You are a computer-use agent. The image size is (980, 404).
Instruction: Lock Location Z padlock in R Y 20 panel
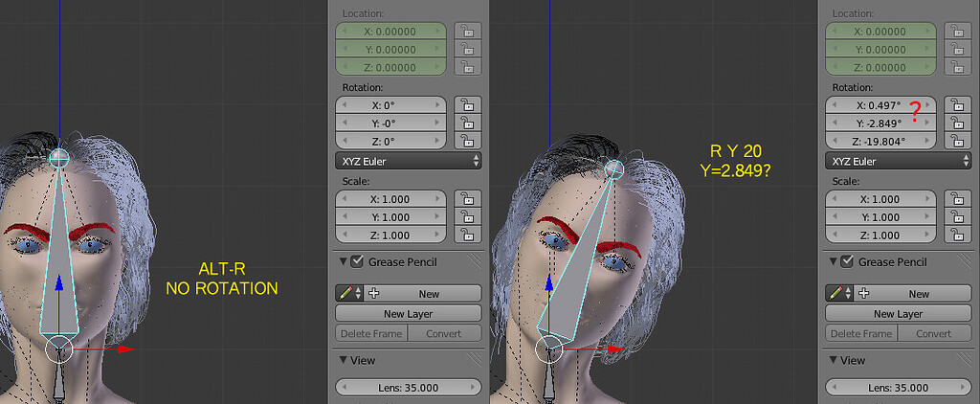click(x=957, y=67)
